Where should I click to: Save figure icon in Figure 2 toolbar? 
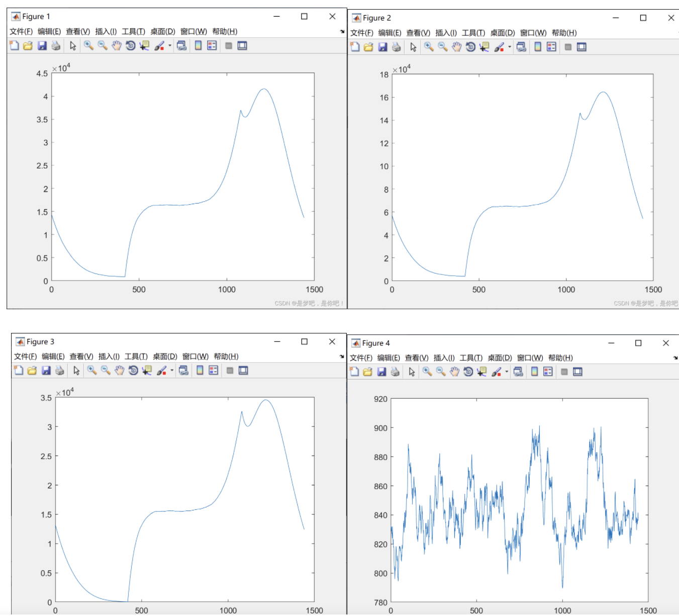click(x=382, y=47)
